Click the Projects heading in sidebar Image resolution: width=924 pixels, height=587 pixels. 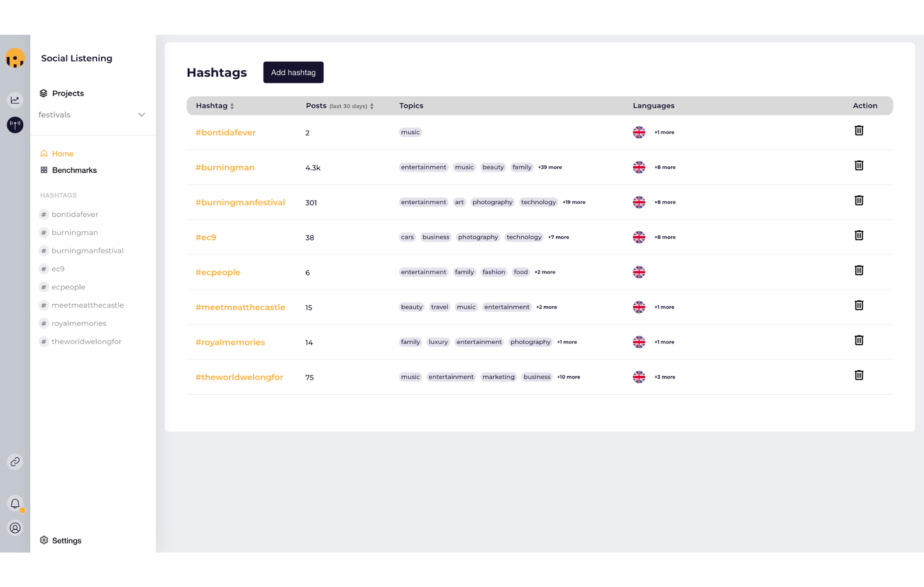pyautogui.click(x=68, y=93)
